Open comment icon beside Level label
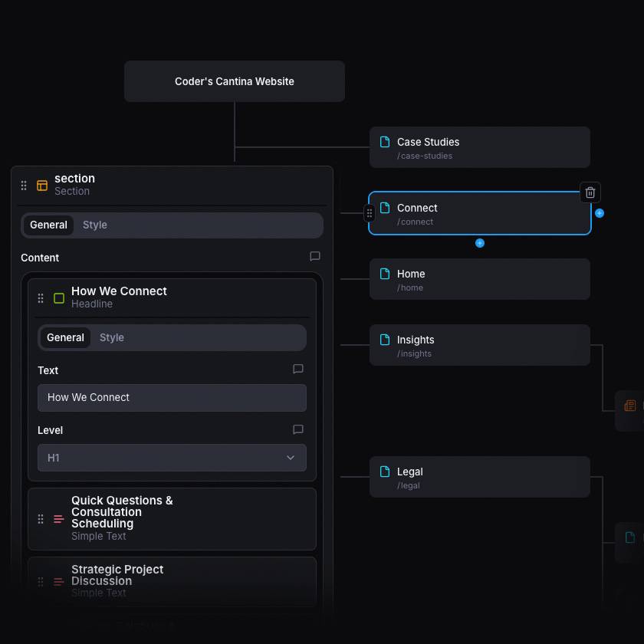644x644 pixels. pos(298,429)
